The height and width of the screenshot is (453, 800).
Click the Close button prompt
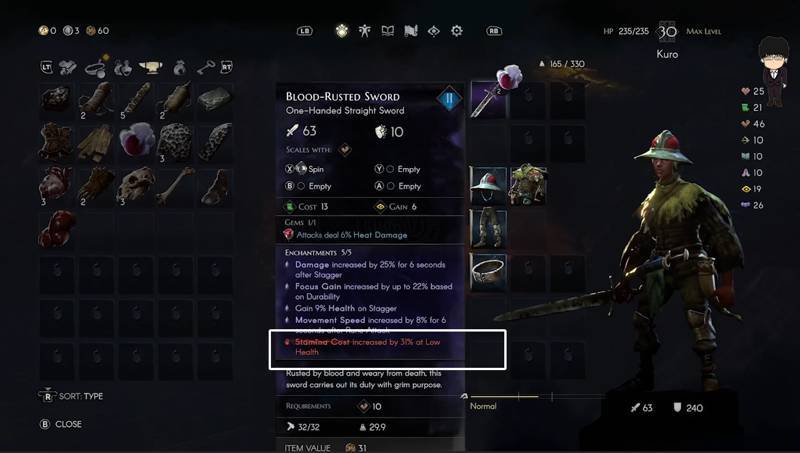pos(61,424)
